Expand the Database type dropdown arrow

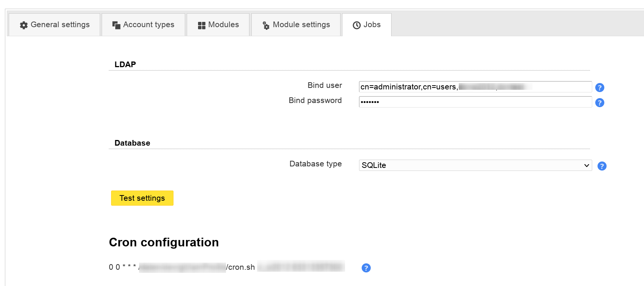tap(587, 165)
